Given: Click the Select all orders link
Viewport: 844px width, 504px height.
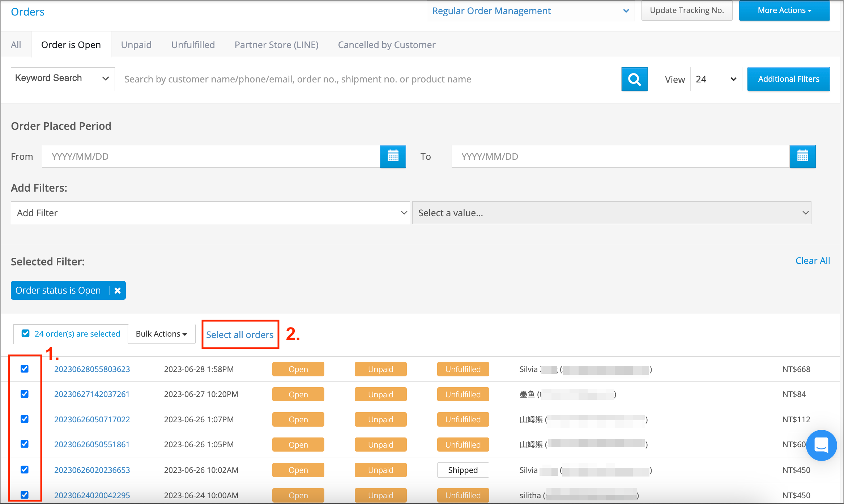Looking at the screenshot, I should pyautogui.click(x=240, y=334).
